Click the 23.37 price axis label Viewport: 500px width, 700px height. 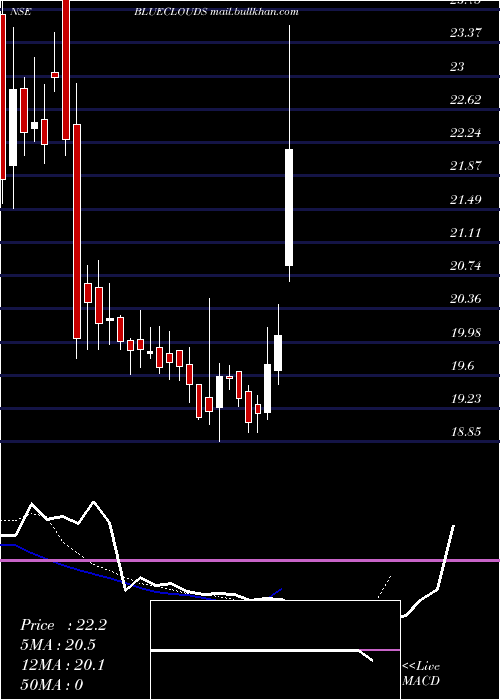(x=466, y=32)
